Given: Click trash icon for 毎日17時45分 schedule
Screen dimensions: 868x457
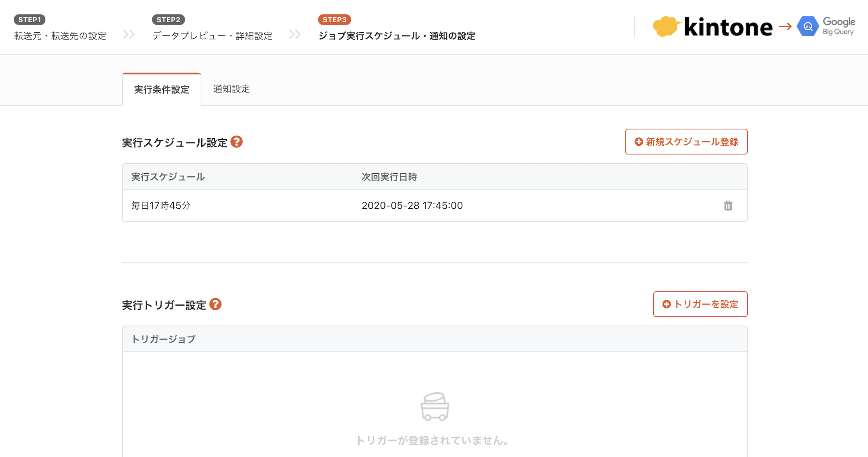Looking at the screenshot, I should coord(728,206).
